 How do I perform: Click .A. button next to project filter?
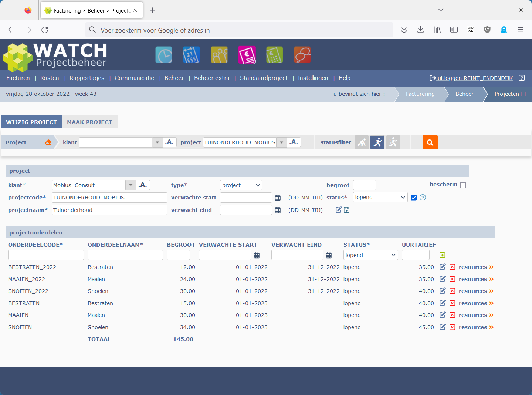294,142
